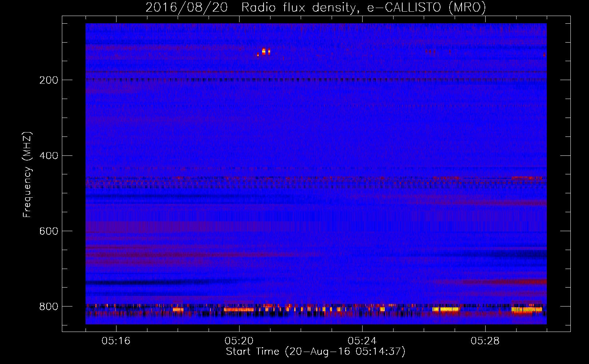
Task: Click the 800 frequency tick label
Action: point(49,306)
